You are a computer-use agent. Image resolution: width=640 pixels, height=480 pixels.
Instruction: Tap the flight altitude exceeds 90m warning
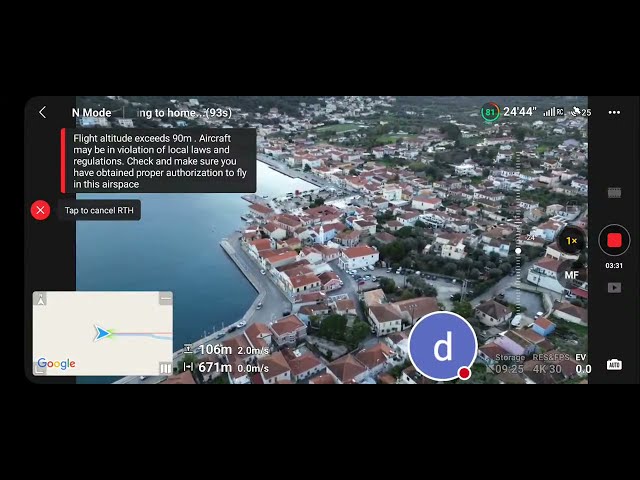point(158,160)
